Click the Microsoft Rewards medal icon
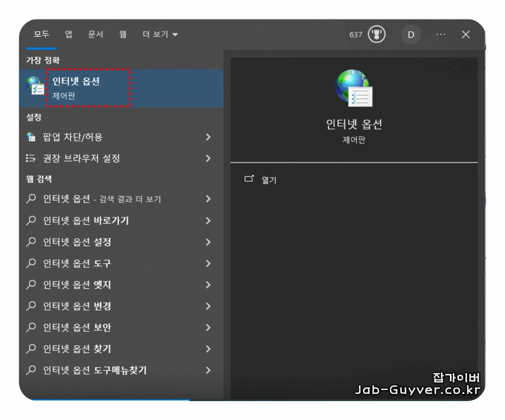 376,34
